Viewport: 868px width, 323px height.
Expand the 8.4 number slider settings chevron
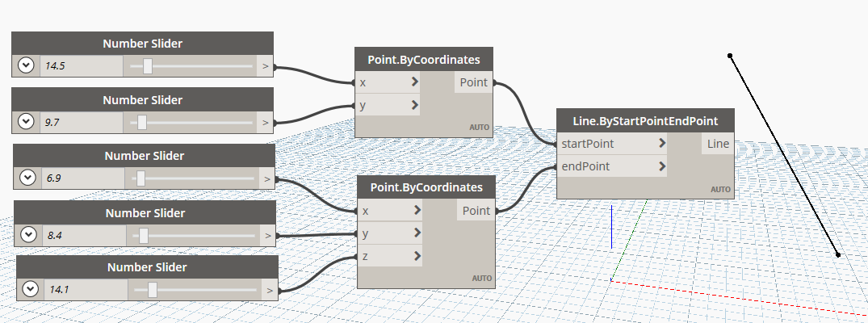pyautogui.click(x=29, y=235)
